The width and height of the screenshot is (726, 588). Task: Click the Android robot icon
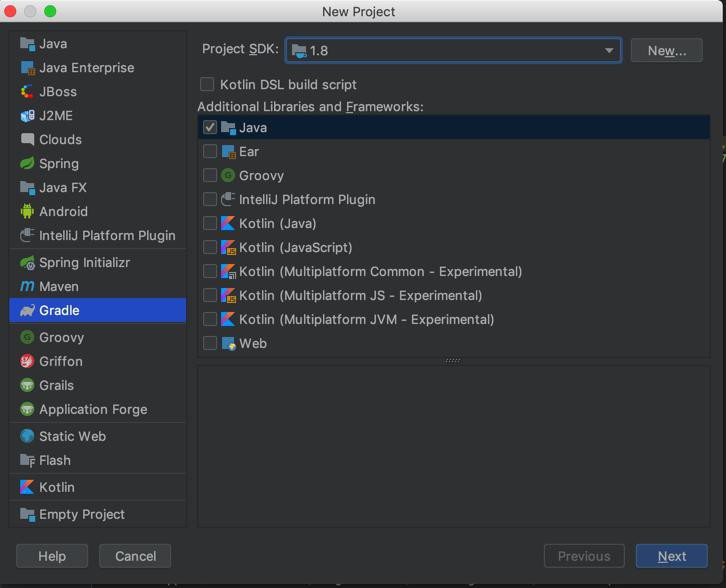(x=28, y=212)
